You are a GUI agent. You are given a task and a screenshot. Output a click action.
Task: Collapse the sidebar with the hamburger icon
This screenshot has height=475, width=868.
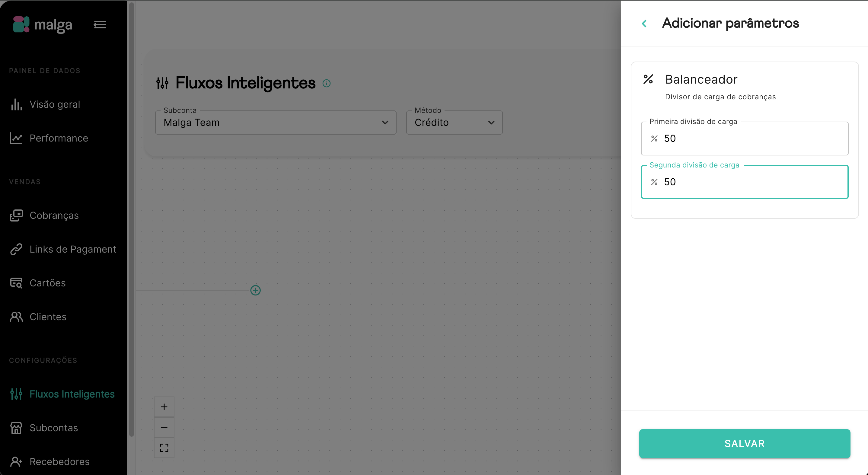[x=100, y=25]
